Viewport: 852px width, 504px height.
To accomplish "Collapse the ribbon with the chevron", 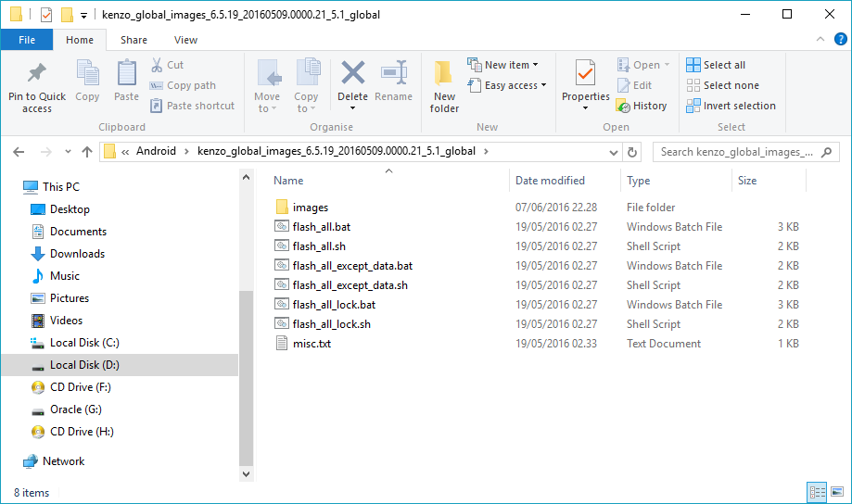I will [x=820, y=39].
